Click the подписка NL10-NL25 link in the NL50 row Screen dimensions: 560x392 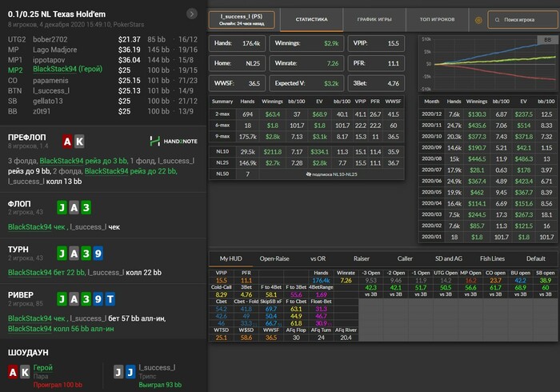pyautogui.click(x=331, y=174)
